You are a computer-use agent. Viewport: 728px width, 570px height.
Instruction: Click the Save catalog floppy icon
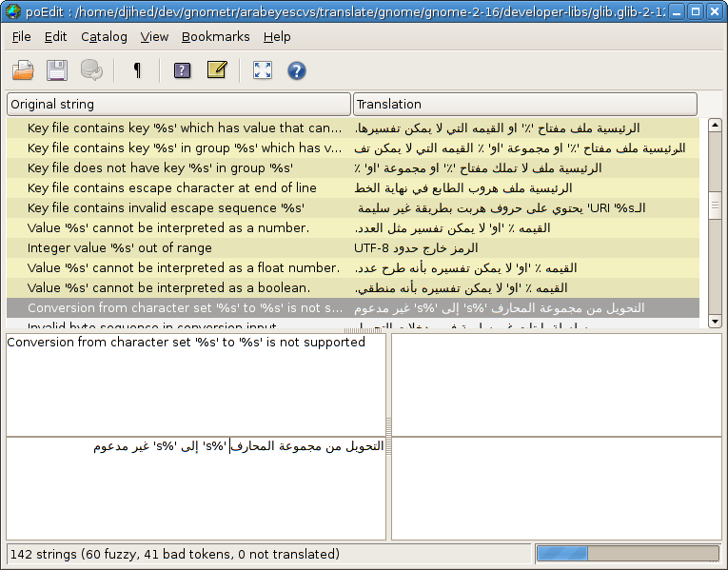[57, 70]
